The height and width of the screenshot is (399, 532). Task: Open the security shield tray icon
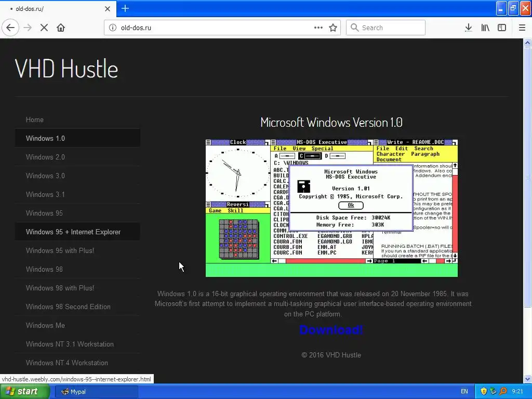pos(484,392)
